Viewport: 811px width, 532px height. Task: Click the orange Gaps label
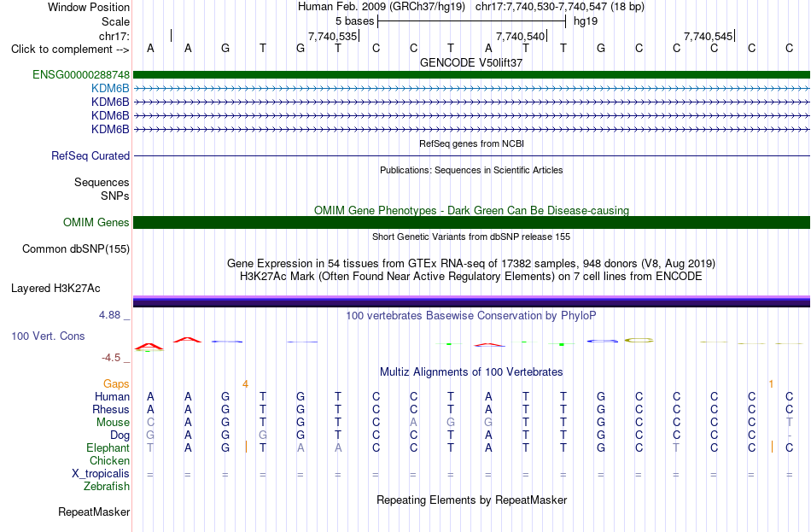(x=116, y=383)
